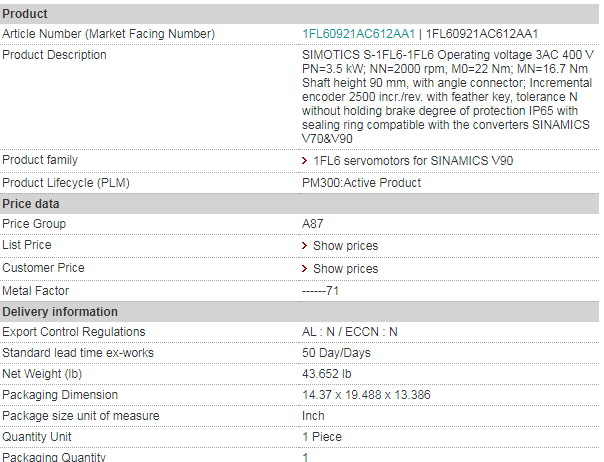The height and width of the screenshot is (462, 604).
Task: Click the Price data section header
Action: click(x=300, y=204)
